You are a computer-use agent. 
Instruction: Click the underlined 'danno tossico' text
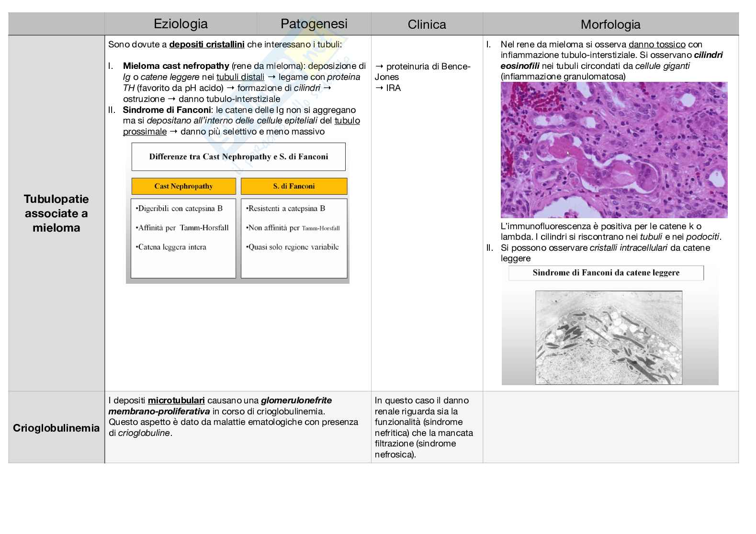[657, 44]
